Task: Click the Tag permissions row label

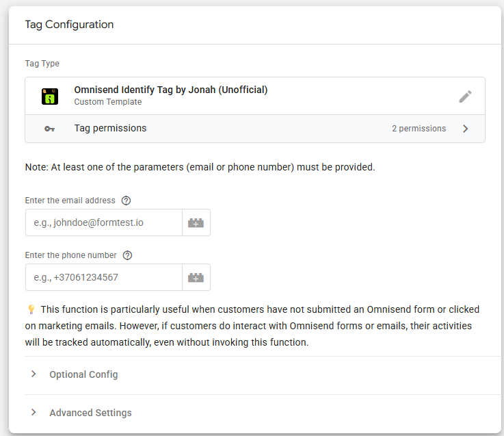Action: pyautogui.click(x=110, y=128)
